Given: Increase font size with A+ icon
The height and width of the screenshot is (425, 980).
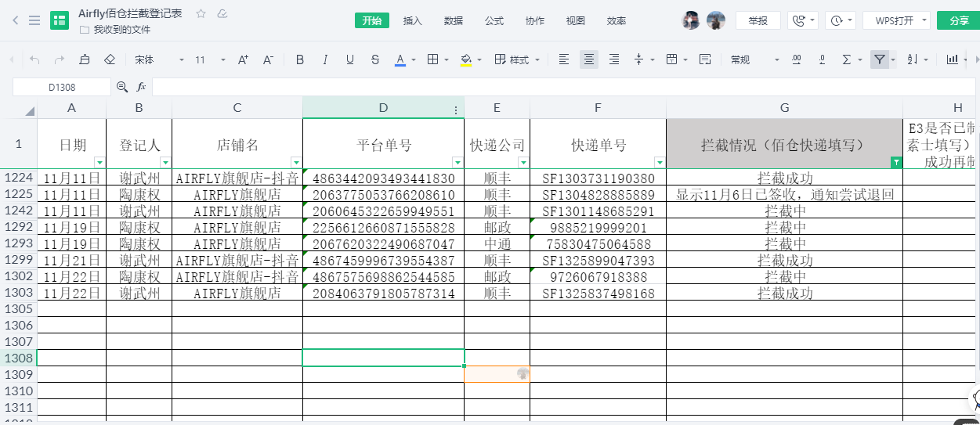Looking at the screenshot, I should coord(243,59).
